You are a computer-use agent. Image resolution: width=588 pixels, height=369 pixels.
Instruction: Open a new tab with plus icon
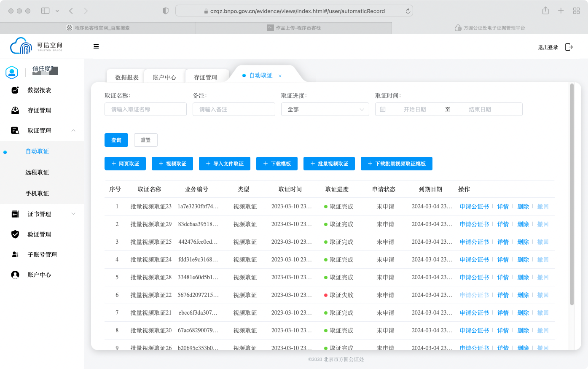tap(561, 11)
